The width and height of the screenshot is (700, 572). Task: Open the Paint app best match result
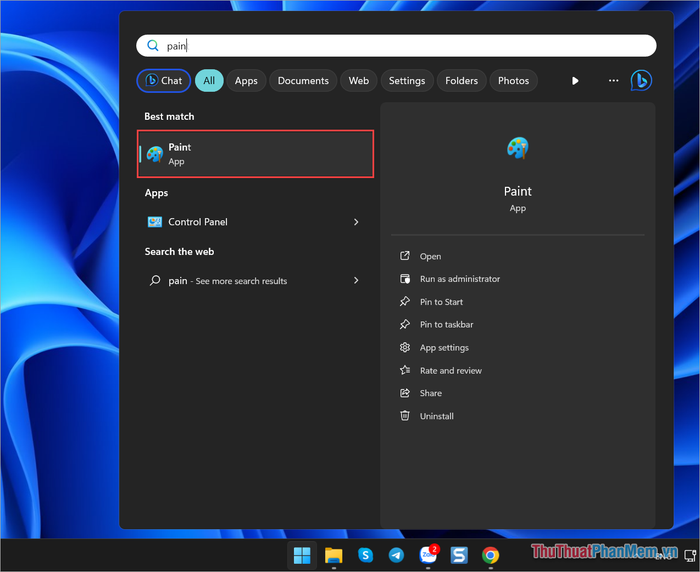click(x=255, y=154)
